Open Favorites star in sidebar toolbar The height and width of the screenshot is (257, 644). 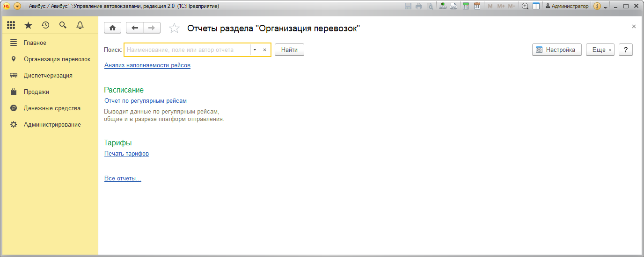(28, 25)
